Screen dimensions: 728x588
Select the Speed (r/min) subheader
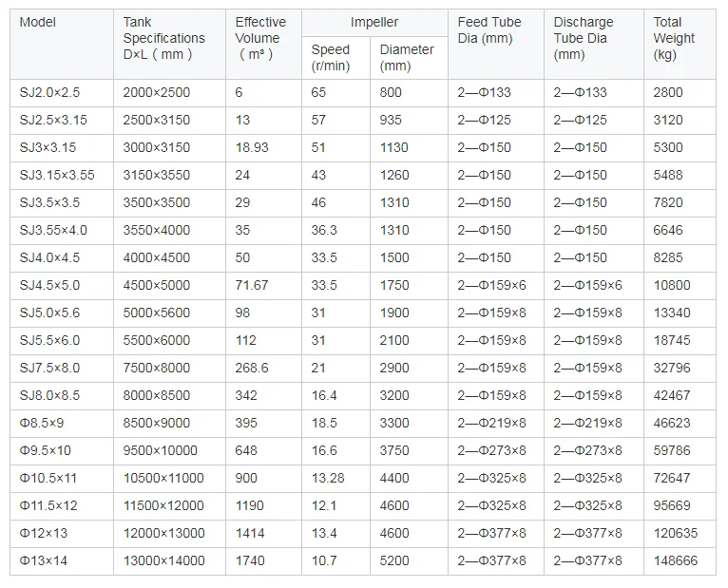pyautogui.click(x=331, y=57)
